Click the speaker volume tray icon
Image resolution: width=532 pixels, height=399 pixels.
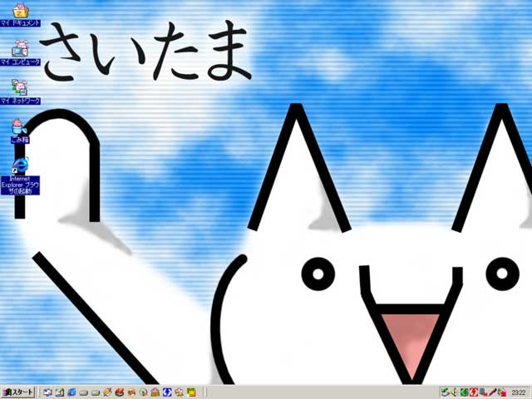(454, 392)
